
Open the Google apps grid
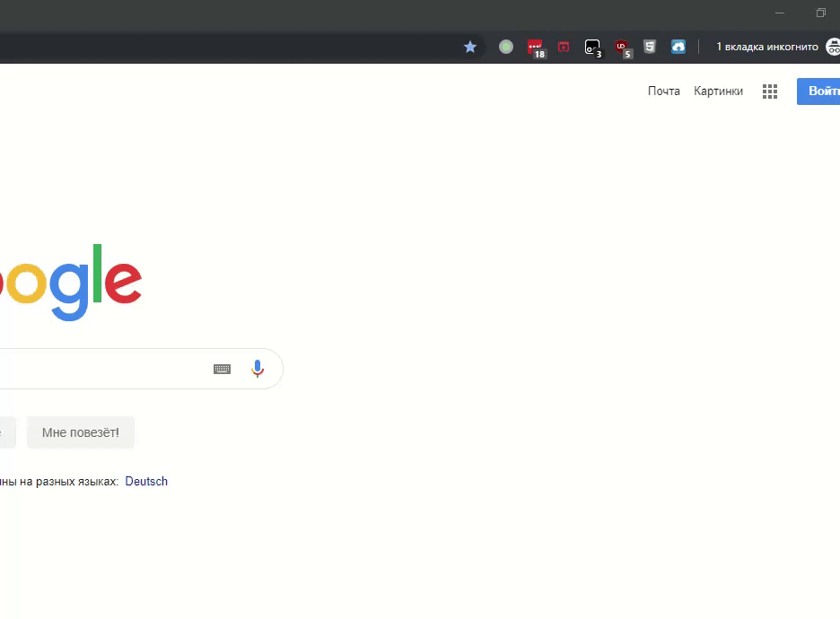(x=769, y=91)
